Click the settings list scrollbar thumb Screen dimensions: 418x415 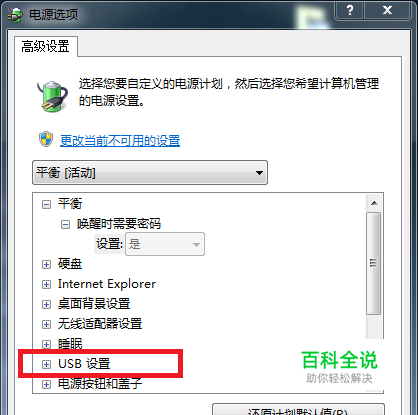point(374,263)
